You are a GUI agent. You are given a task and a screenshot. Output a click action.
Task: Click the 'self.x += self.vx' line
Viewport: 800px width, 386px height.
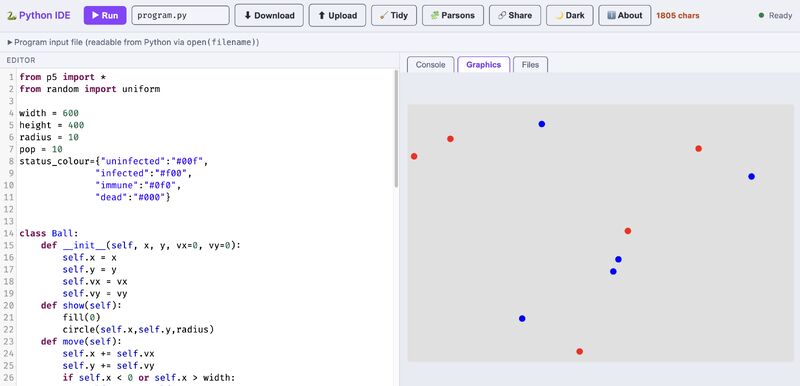tap(108, 353)
